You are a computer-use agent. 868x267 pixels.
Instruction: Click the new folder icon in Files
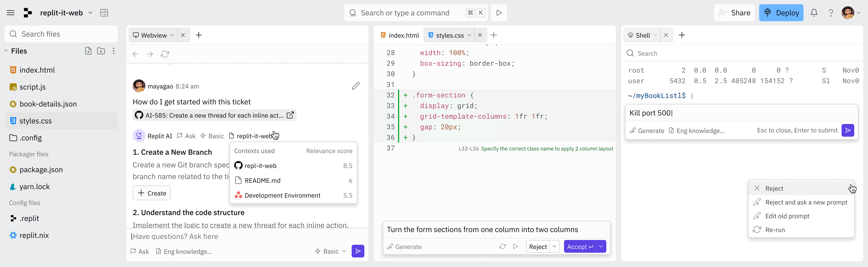coord(101,51)
